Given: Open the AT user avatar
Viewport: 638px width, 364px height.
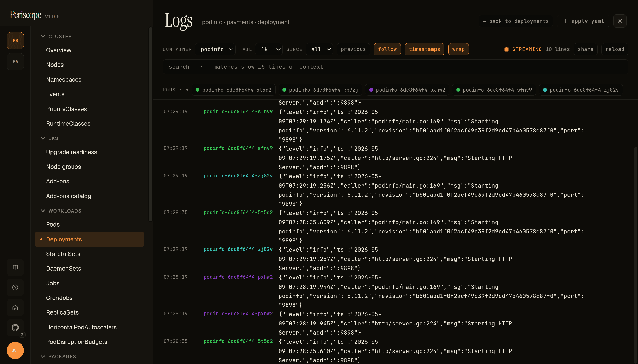Looking at the screenshot, I should pos(15,350).
